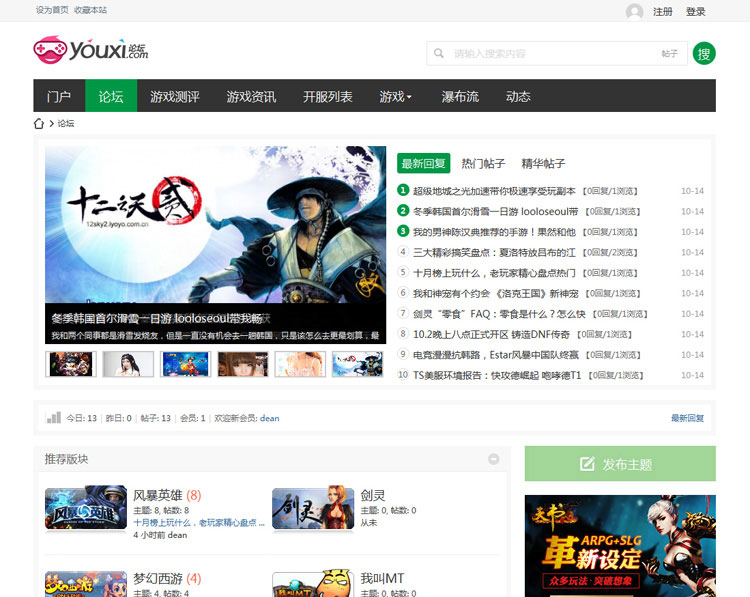750x597 pixels.
Task: Select the 论坛 nav tab
Action: (111, 96)
